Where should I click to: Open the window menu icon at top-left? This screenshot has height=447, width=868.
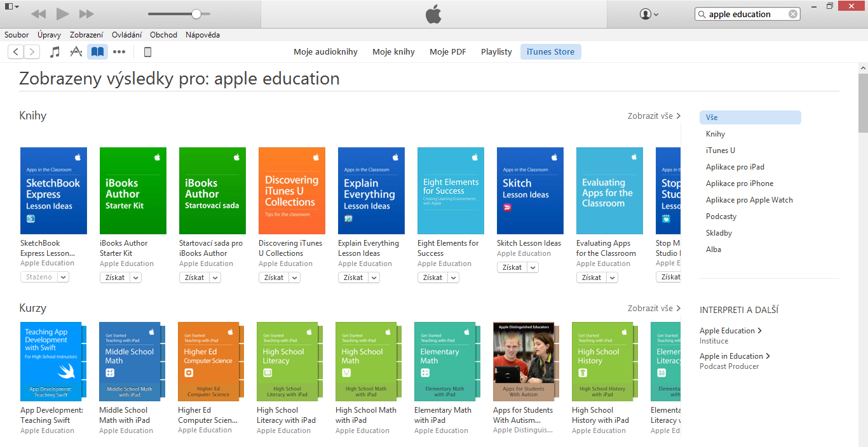(x=11, y=6)
